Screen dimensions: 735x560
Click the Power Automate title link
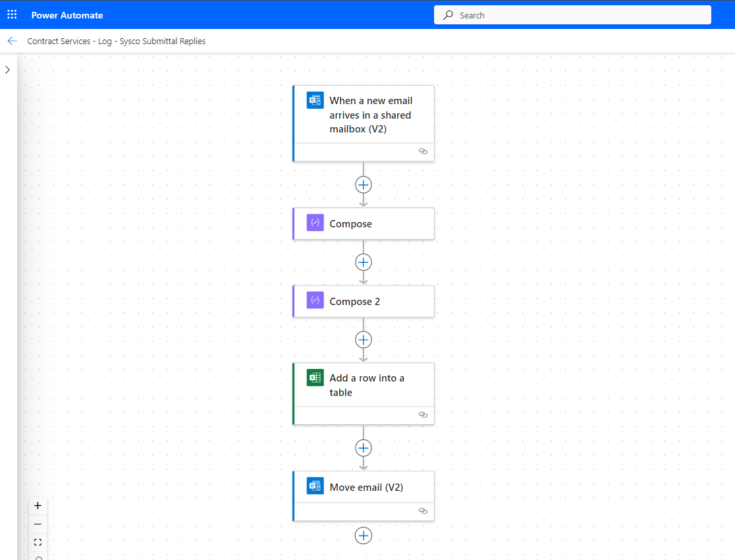click(67, 15)
